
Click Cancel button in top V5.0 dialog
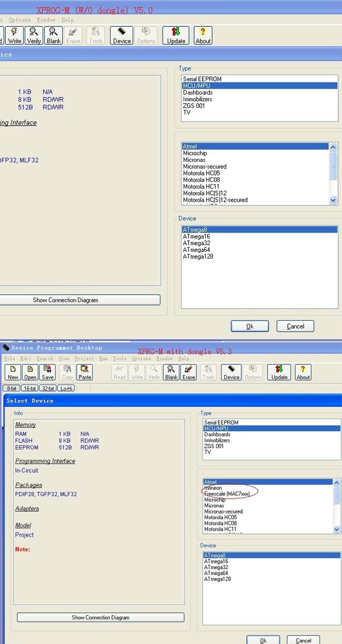point(296,326)
